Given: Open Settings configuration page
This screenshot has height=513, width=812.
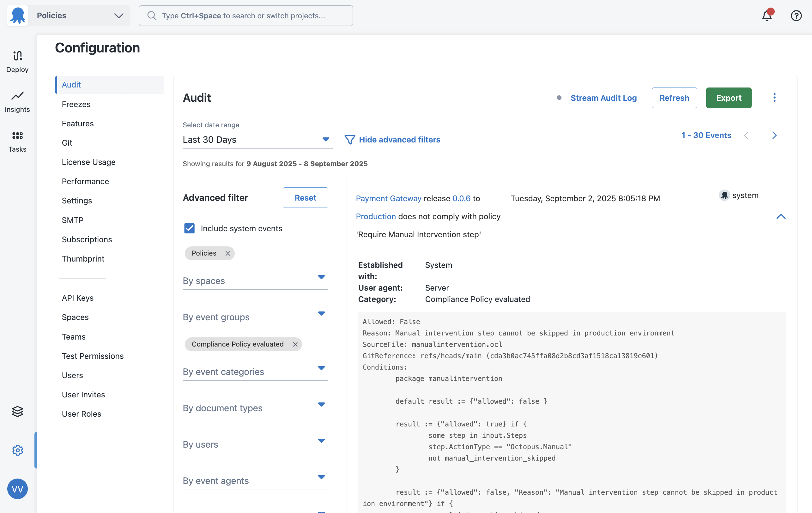Looking at the screenshot, I should [x=77, y=201].
